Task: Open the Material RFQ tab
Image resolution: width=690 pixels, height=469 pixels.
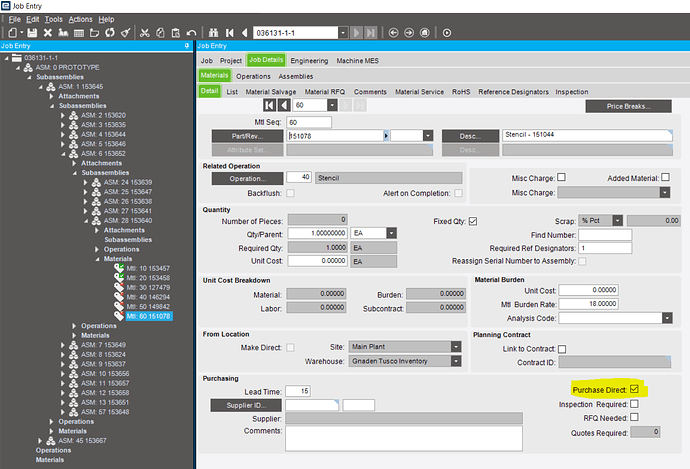Action: click(325, 92)
